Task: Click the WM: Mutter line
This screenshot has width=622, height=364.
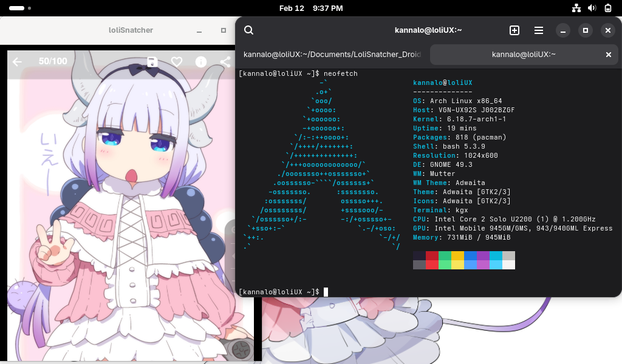Action: pyautogui.click(x=434, y=174)
